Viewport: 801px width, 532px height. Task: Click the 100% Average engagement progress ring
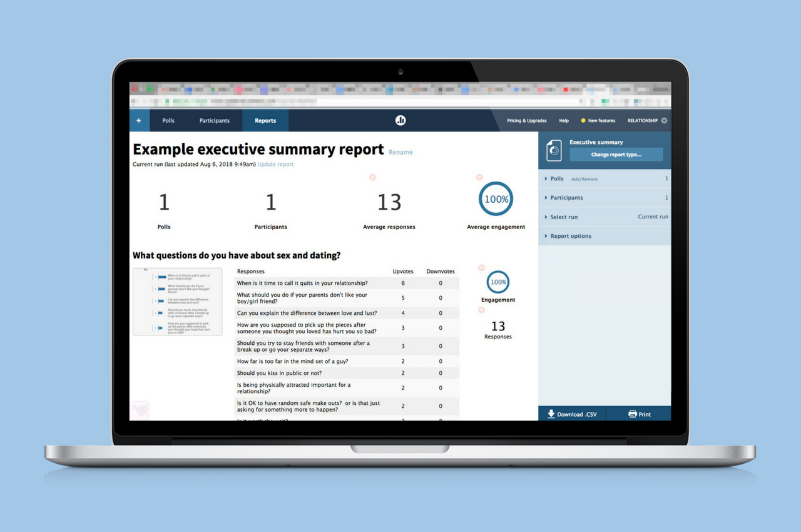pos(496,198)
